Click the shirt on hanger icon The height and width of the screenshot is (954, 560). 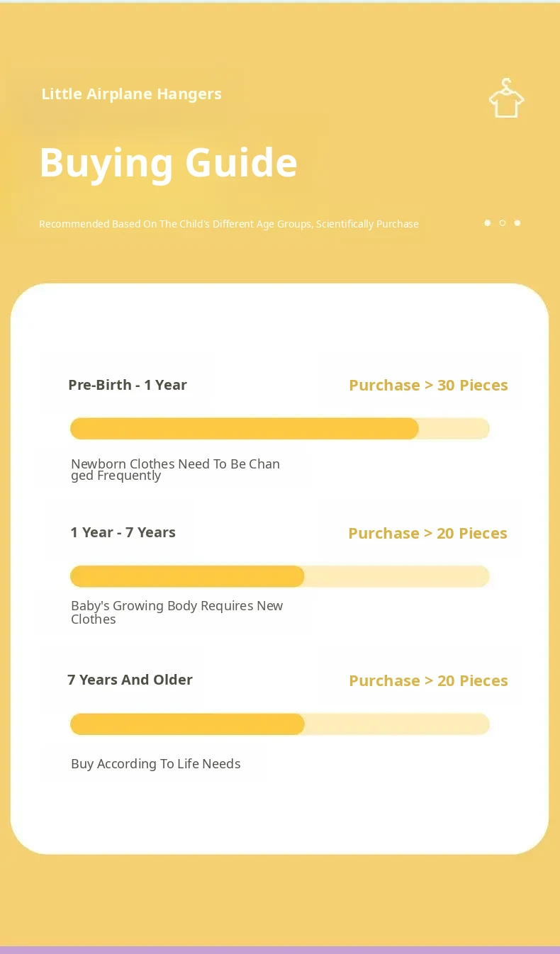click(506, 99)
